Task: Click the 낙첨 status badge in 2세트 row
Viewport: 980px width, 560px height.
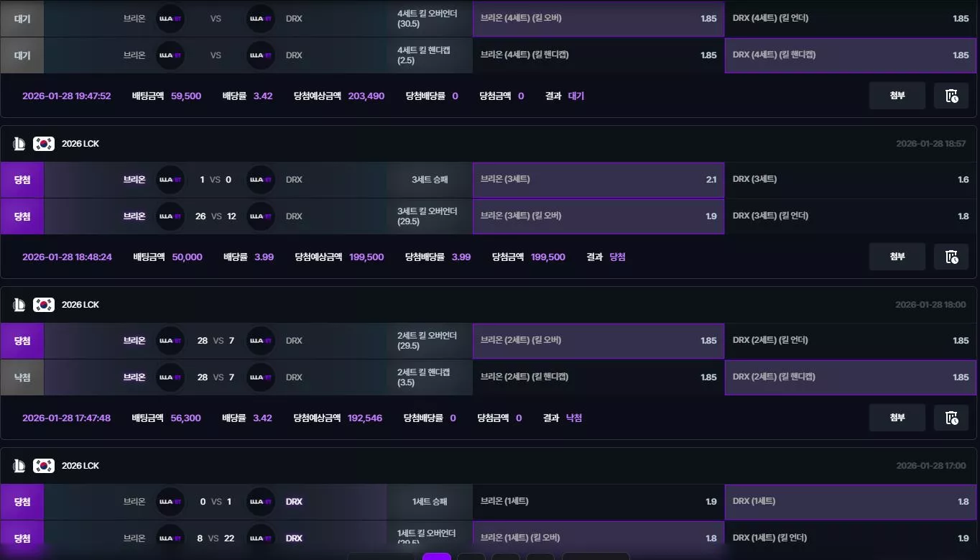Action: coord(22,377)
